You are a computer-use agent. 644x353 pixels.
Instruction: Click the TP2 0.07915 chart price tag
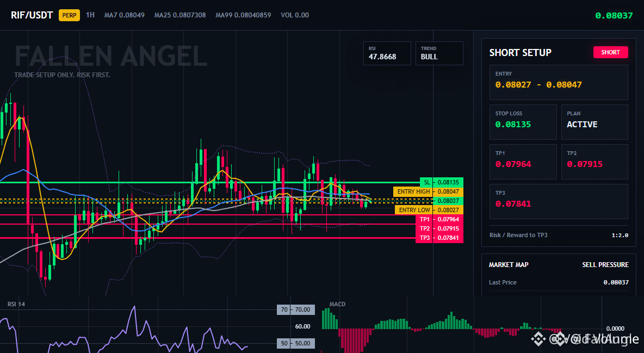439,228
